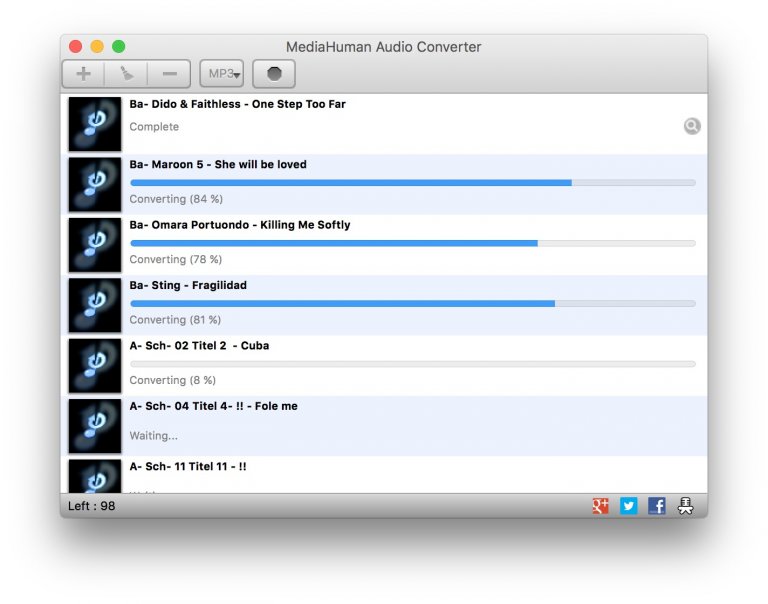Click the 'Converting (81 %)' status
Image resolution: width=768 pixels, height=604 pixels.
(x=175, y=320)
